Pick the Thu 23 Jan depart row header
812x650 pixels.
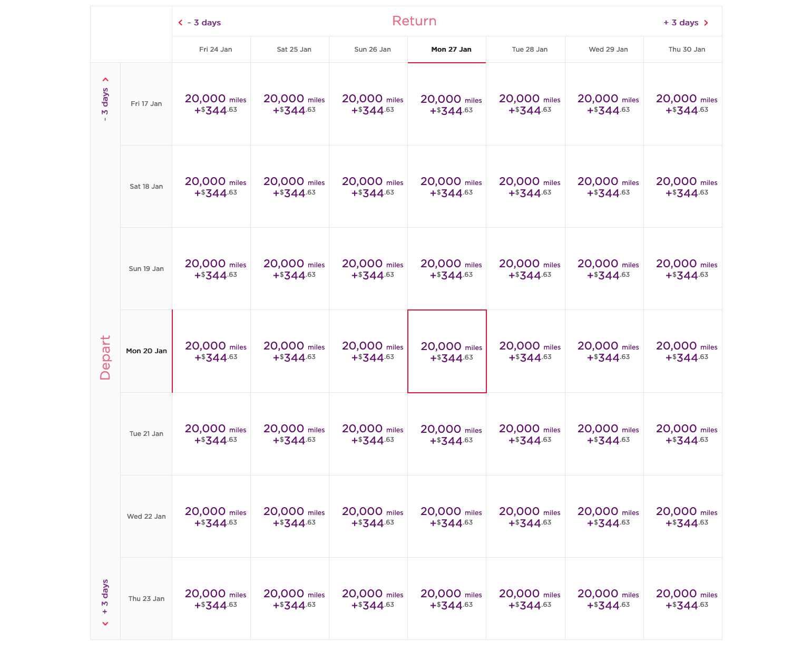[146, 599]
